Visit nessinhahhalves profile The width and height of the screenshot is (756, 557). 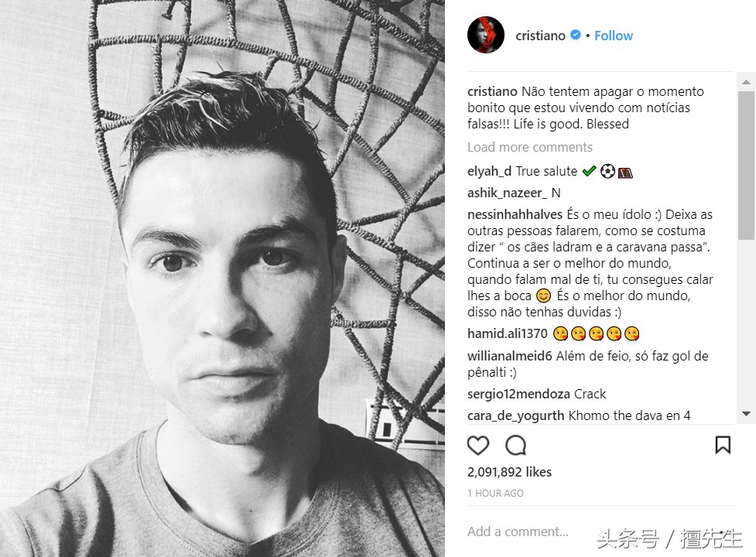point(515,214)
